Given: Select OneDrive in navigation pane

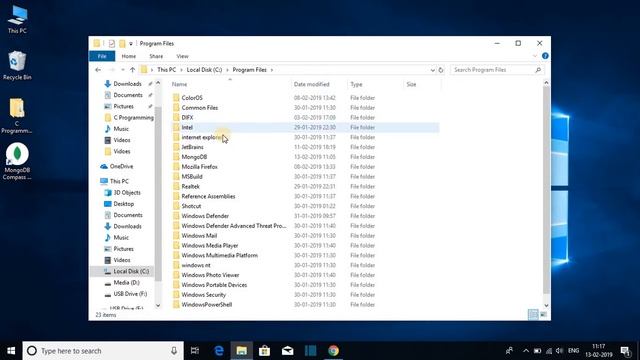Looking at the screenshot, I should [x=121, y=166].
